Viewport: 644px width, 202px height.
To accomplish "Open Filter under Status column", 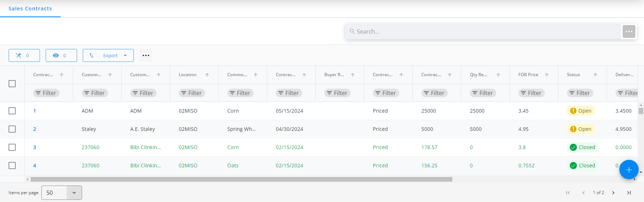I will tap(580, 93).
